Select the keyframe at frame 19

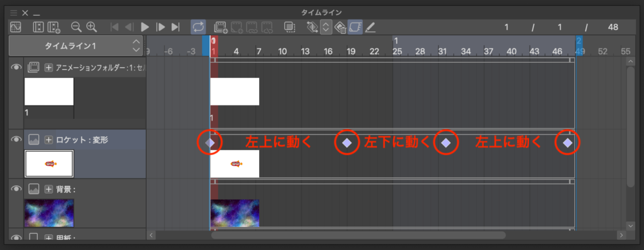(347, 143)
